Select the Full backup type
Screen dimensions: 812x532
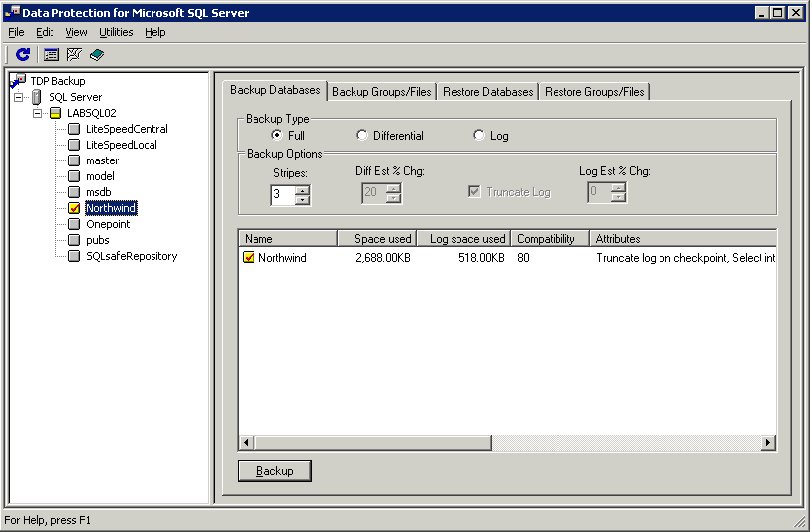click(277, 135)
